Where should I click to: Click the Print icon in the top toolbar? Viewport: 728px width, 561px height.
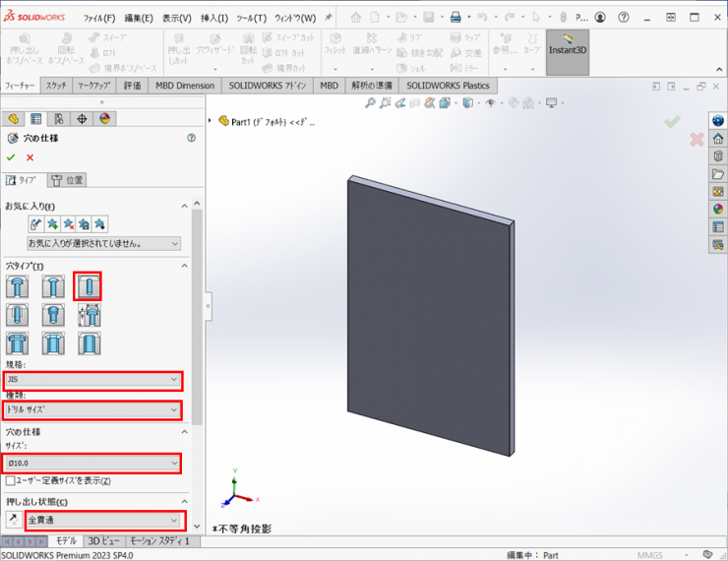tap(455, 18)
